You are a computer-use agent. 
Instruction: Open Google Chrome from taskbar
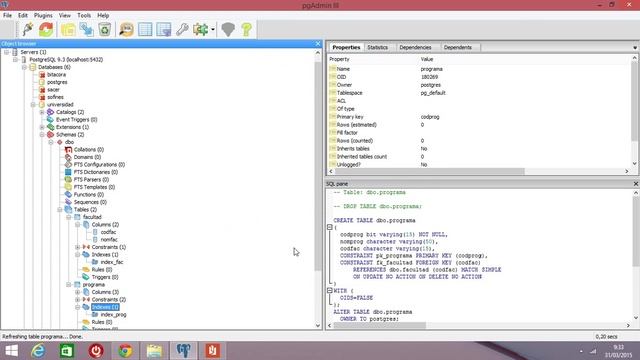click(125, 351)
